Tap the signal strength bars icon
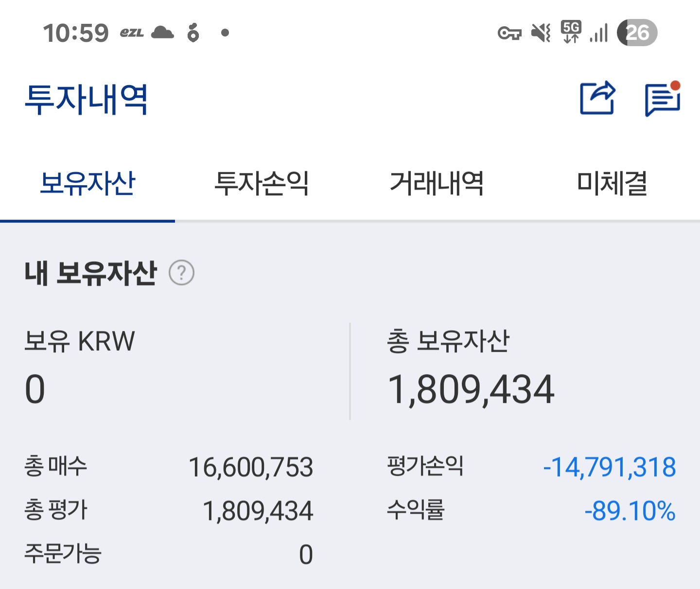Screen dimensions: 700x589 [x=599, y=33]
